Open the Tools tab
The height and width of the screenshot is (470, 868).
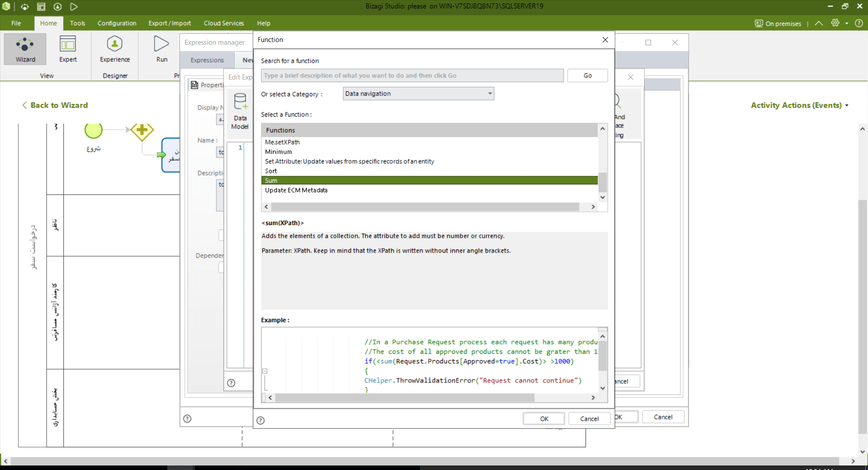click(77, 23)
